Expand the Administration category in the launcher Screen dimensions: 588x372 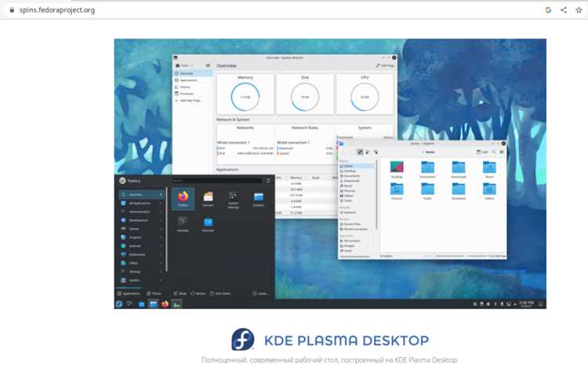pos(142,212)
